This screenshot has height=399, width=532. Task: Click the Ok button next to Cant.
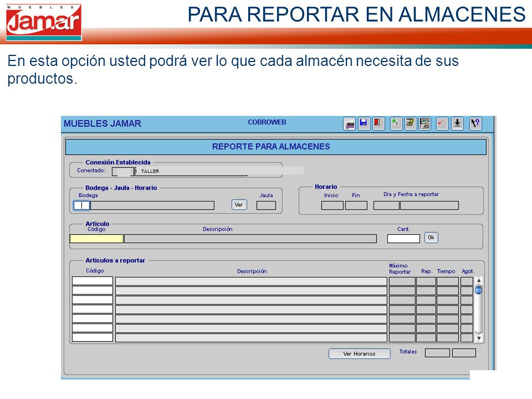431,238
